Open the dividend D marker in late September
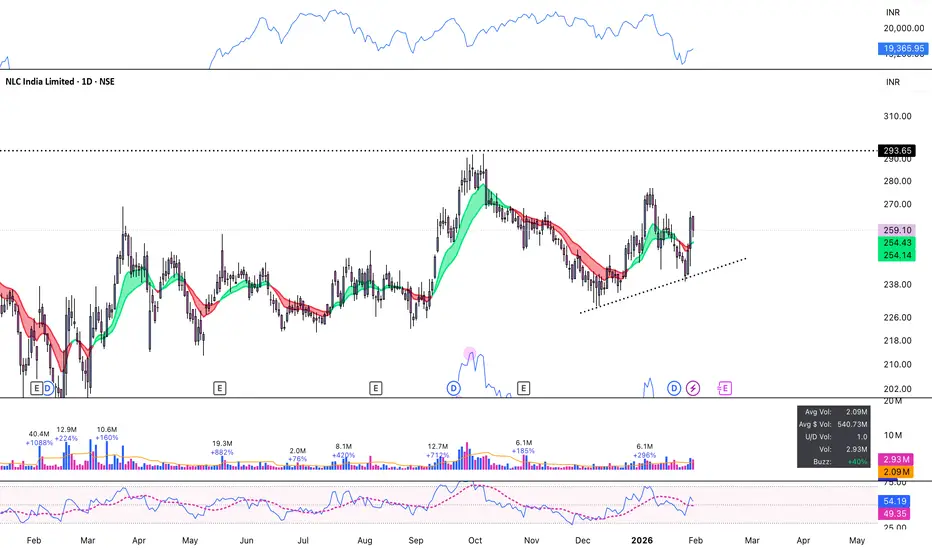This screenshot has height=550, width=932. coord(454,388)
